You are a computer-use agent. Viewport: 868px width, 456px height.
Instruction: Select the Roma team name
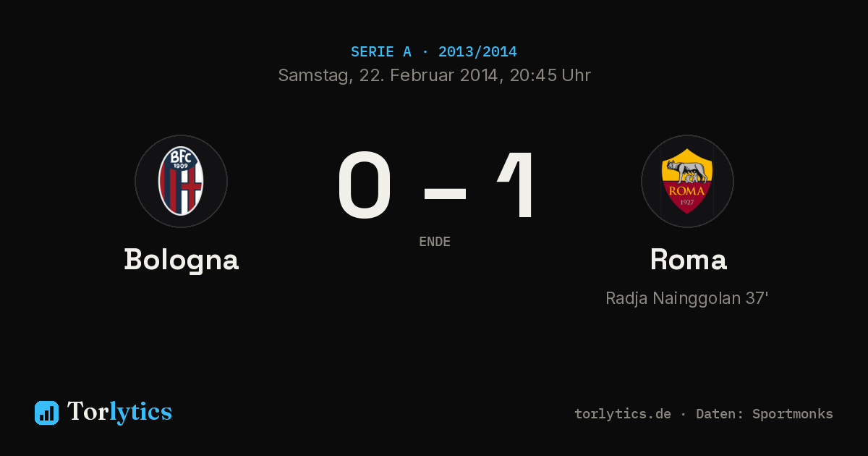688,260
